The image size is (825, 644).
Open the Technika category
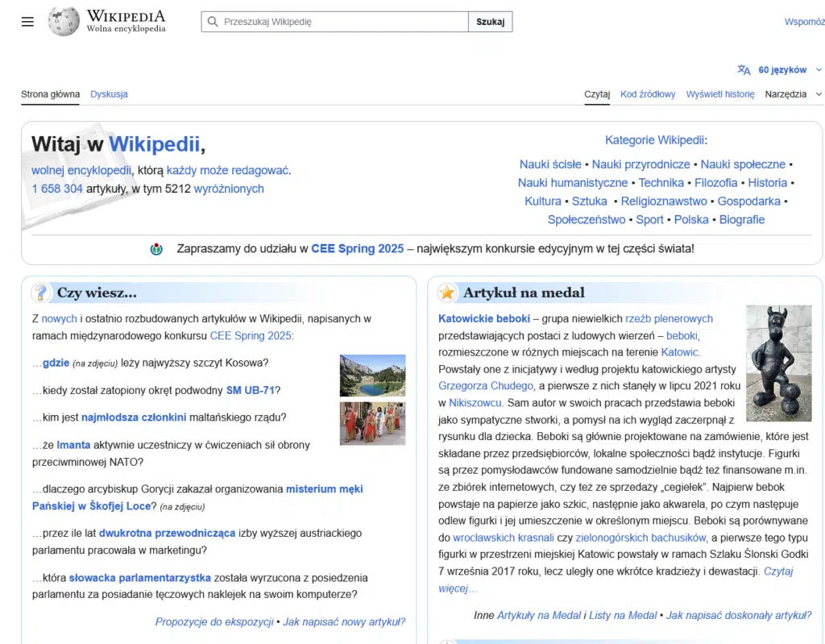[661, 183]
